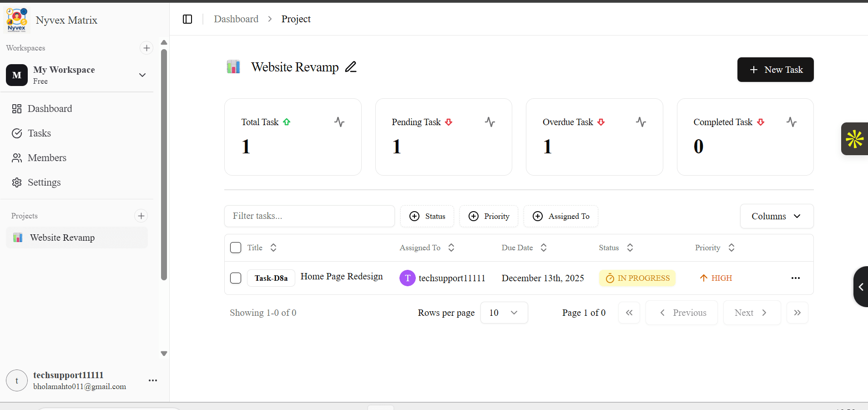Click the New Task button
868x410 pixels.
pyautogui.click(x=775, y=70)
